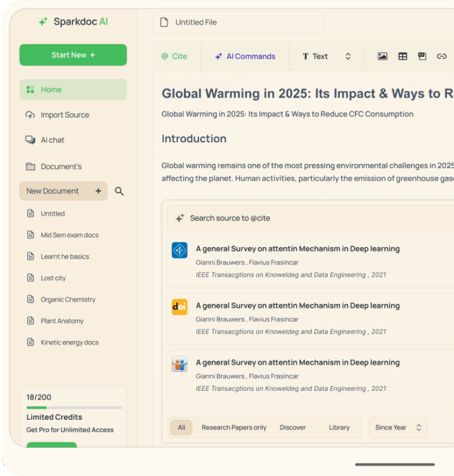Screen dimensions: 454x476
Task: Select the Research Papers only tab
Action: point(234,428)
